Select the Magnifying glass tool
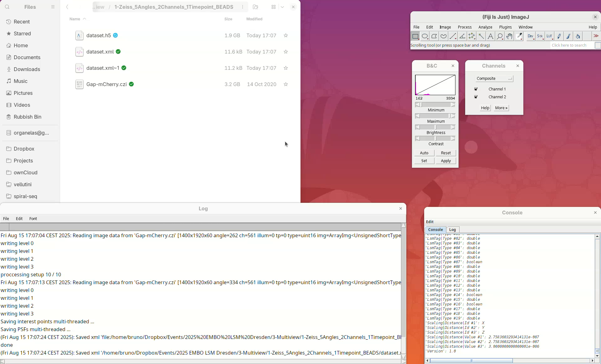The image size is (601, 364). (x=500, y=36)
